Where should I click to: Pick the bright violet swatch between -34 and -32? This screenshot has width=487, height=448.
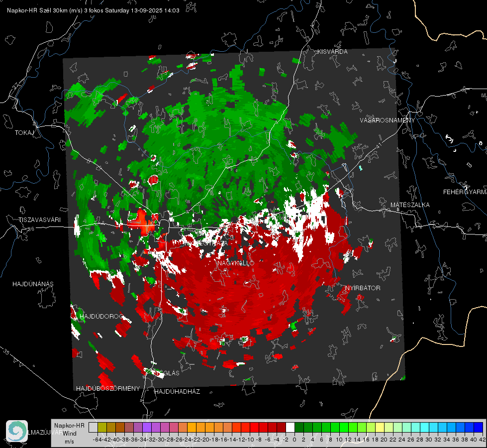pyautogui.click(x=147, y=427)
